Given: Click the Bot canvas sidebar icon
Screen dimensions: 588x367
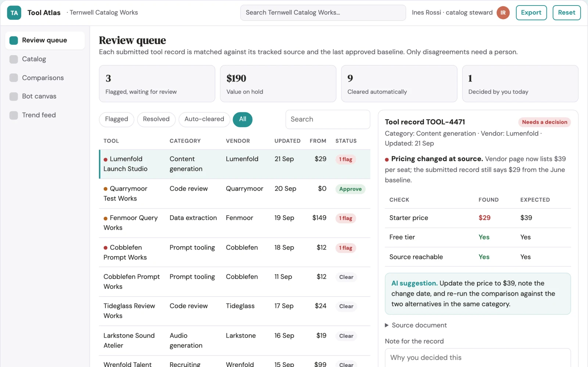Looking at the screenshot, I should pyautogui.click(x=14, y=96).
